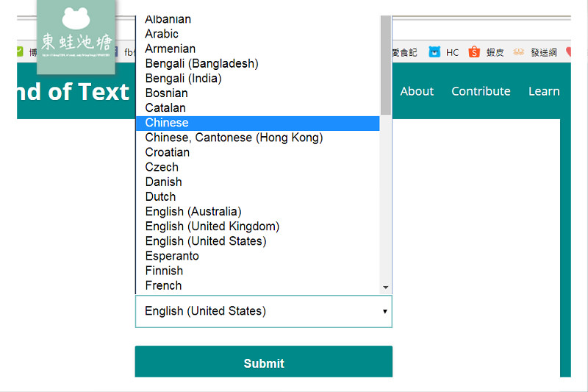This screenshot has height=392, width=588.
Task: Choose Finnish from the list
Action: (x=258, y=271)
